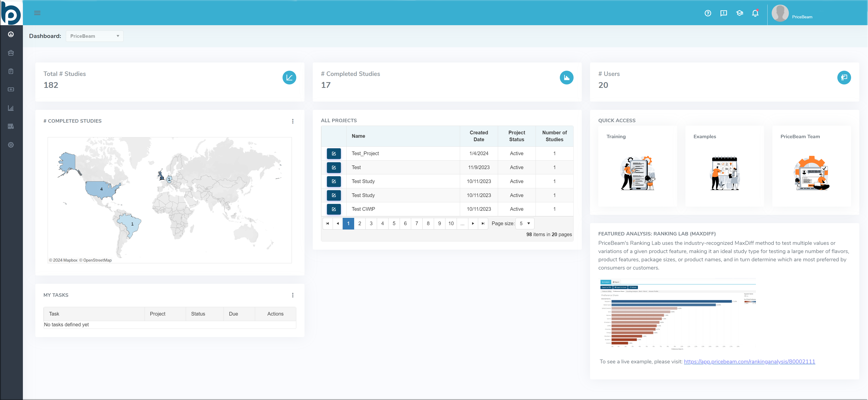Open the bar chart analytics sidebar icon
Viewport: 868px width, 400px height.
coord(11,108)
